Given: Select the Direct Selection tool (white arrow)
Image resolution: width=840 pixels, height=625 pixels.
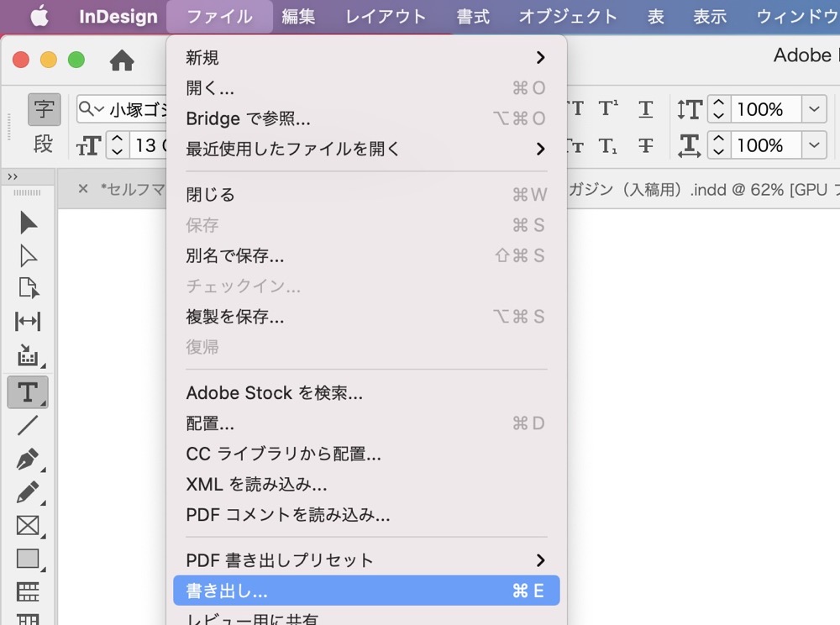Looking at the screenshot, I should [28, 255].
